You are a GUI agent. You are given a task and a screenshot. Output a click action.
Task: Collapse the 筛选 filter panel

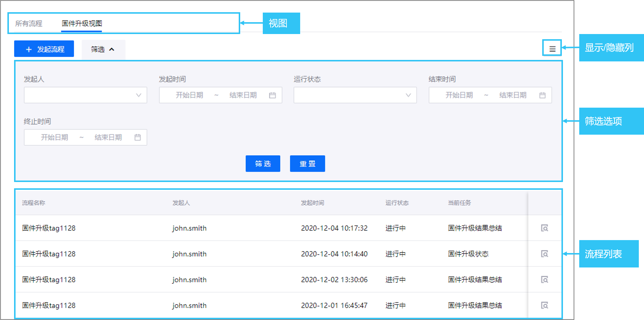[x=103, y=49]
